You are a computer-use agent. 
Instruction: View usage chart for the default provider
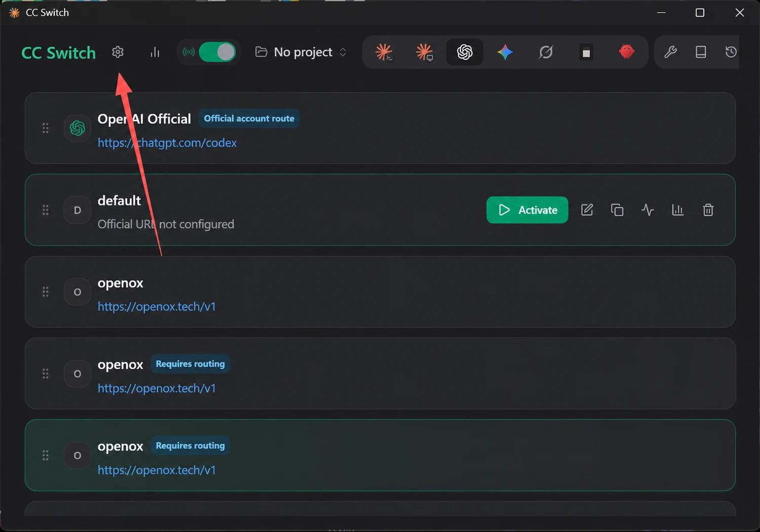tap(678, 210)
